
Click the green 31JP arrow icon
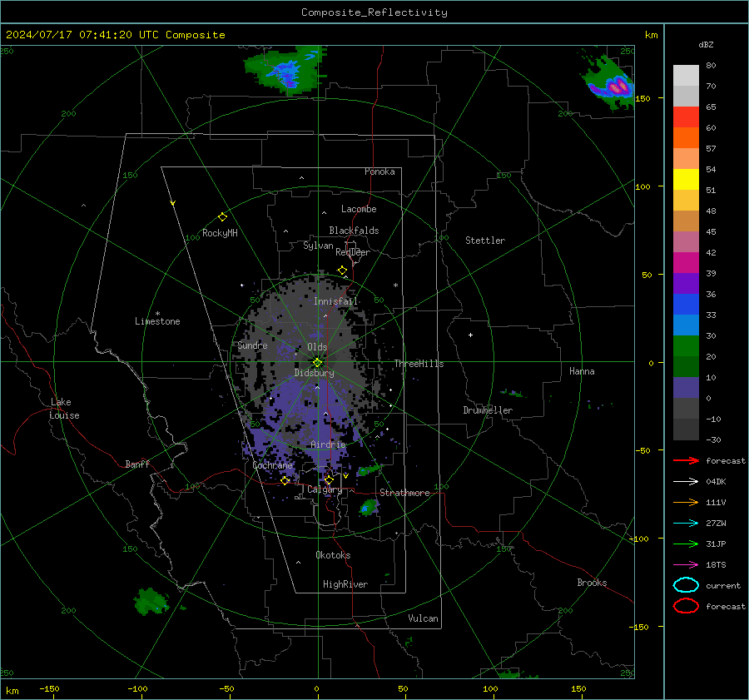[686, 544]
